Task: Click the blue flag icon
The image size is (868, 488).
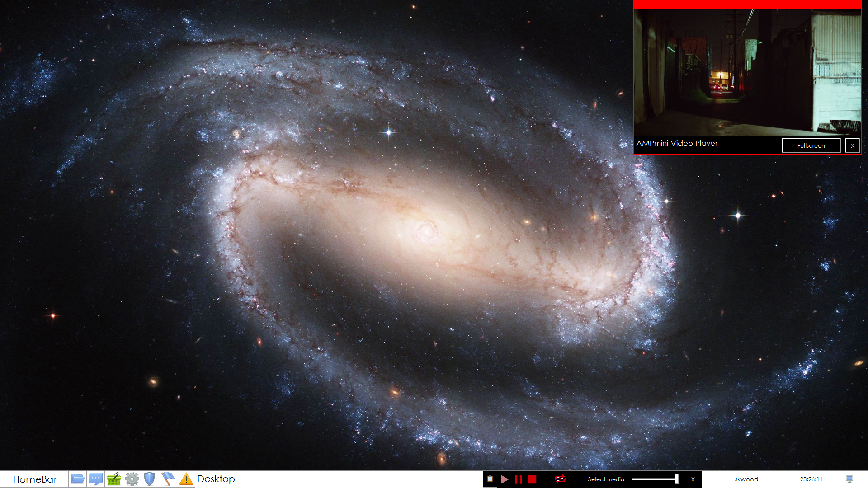Action: pyautogui.click(x=168, y=479)
